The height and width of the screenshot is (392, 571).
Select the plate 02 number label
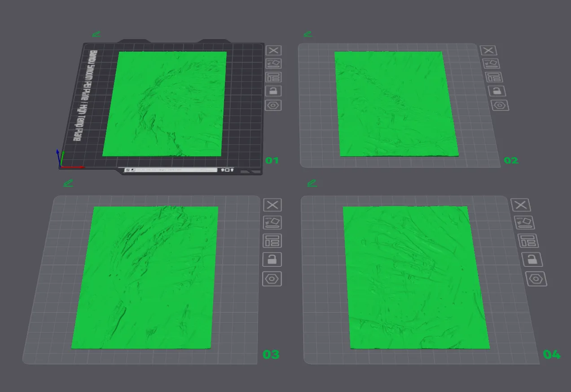click(x=511, y=160)
